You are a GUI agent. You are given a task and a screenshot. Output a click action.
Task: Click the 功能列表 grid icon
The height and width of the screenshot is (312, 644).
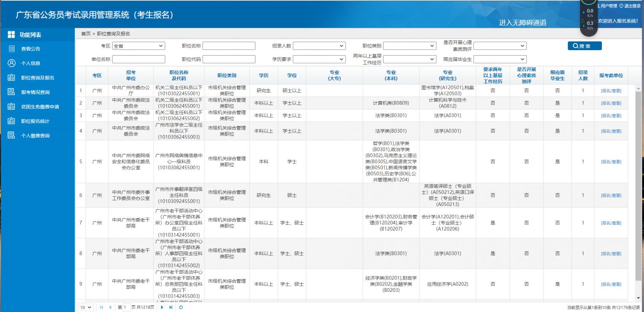click(x=11, y=35)
